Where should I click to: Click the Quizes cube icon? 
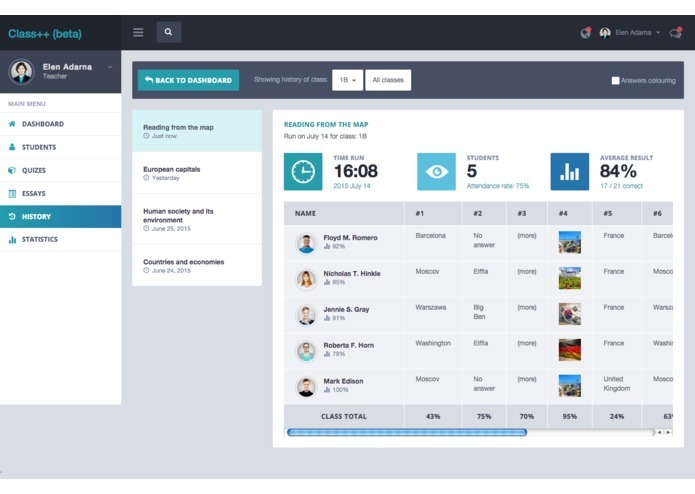(12, 170)
